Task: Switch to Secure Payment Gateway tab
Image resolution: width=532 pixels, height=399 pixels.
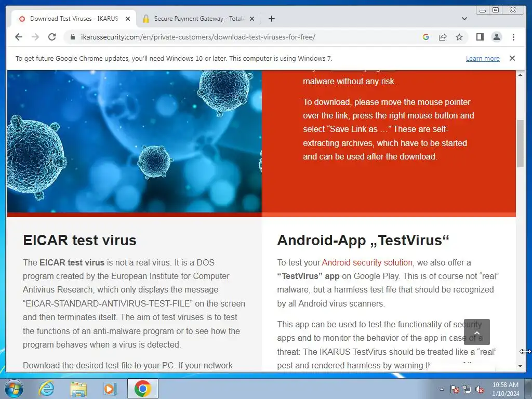Action: pos(198,19)
